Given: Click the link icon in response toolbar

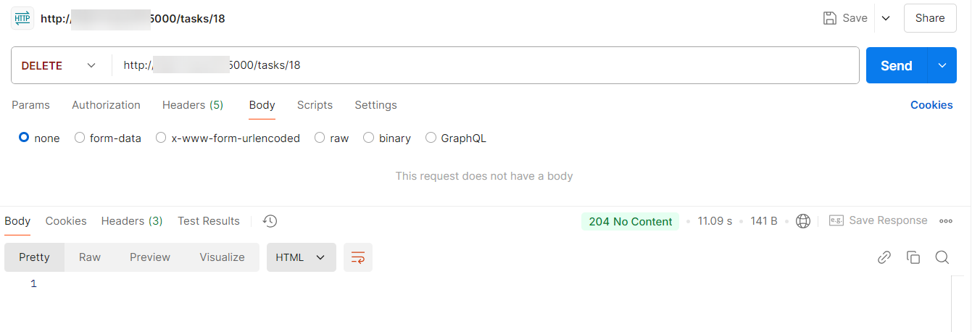Looking at the screenshot, I should click(x=884, y=257).
